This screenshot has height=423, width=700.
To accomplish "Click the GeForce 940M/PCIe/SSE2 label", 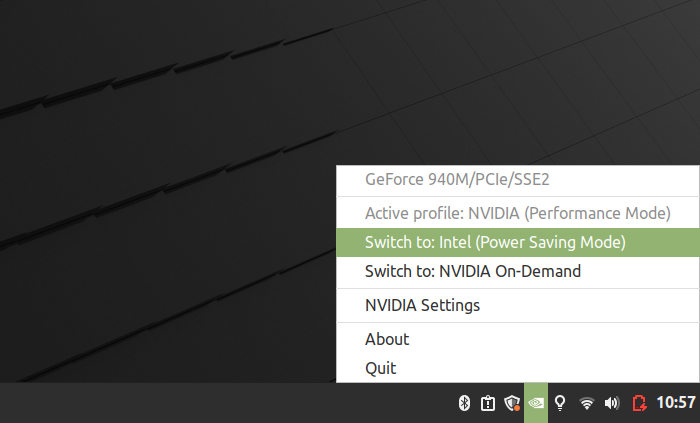I will [457, 179].
